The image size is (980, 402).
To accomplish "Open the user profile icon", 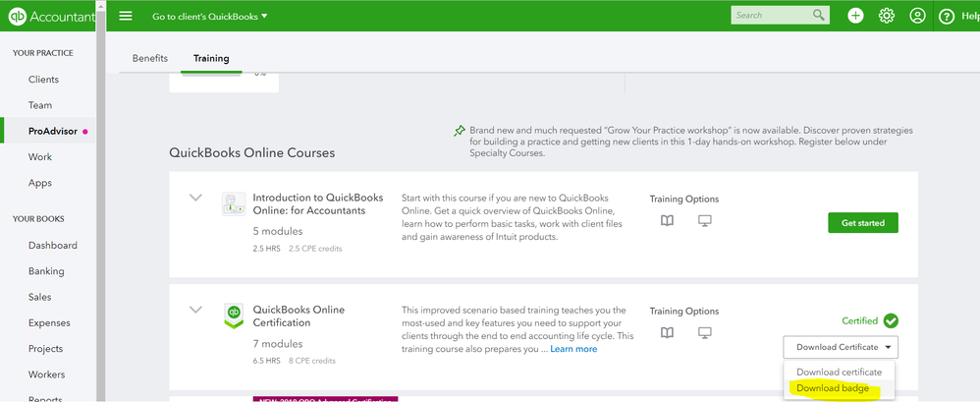I will point(917,16).
